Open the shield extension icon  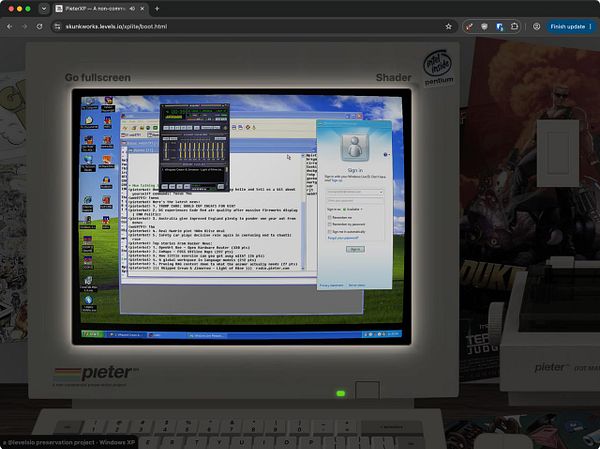click(484, 26)
